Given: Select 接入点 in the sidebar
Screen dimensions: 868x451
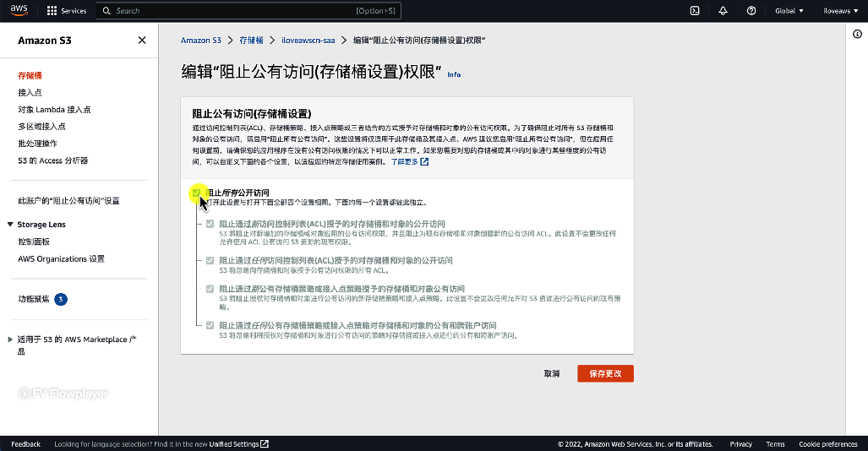Looking at the screenshot, I should [x=30, y=92].
